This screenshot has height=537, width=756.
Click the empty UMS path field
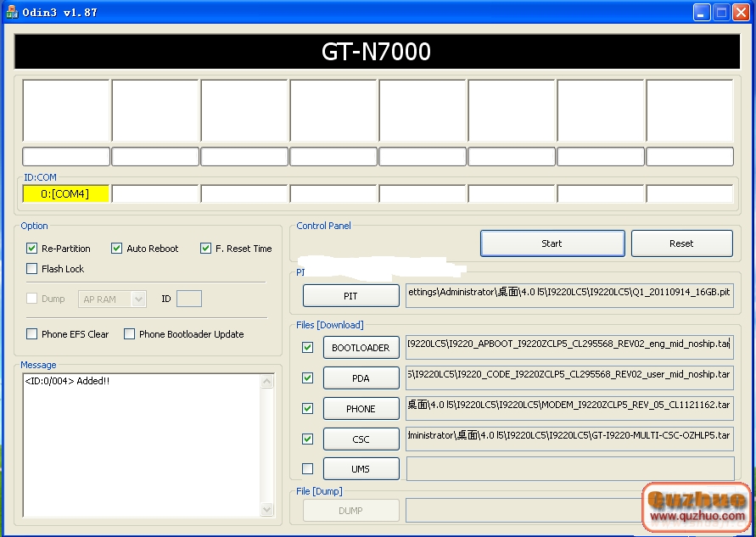pos(570,468)
